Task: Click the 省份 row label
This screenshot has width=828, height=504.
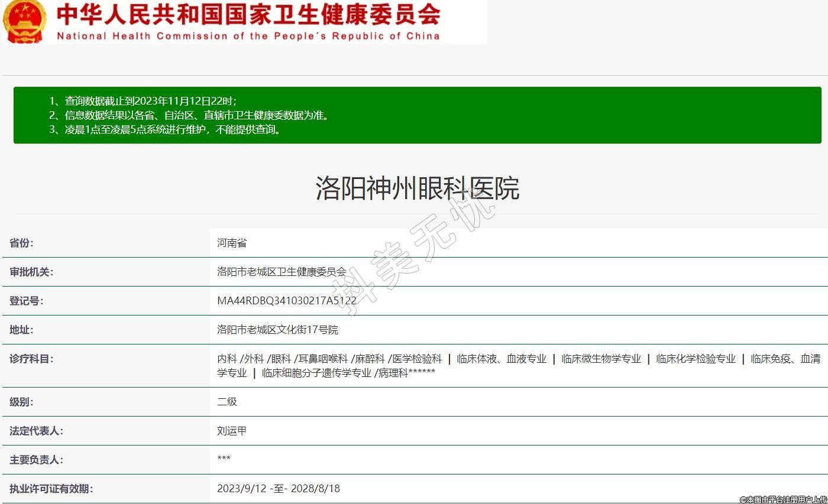Action: point(22,243)
